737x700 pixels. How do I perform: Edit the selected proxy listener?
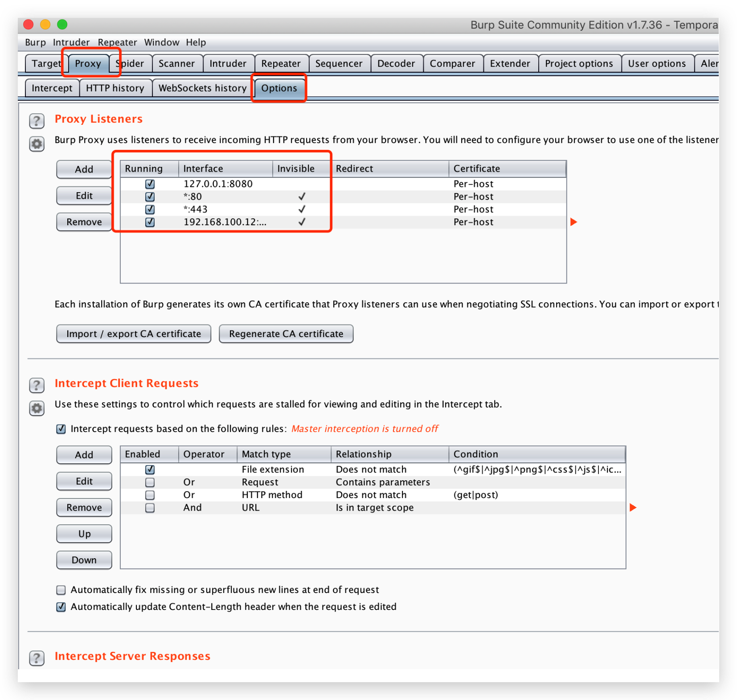[x=84, y=196]
